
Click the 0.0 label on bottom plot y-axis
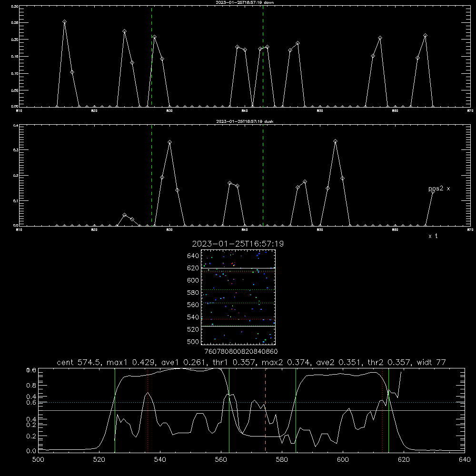point(31,451)
